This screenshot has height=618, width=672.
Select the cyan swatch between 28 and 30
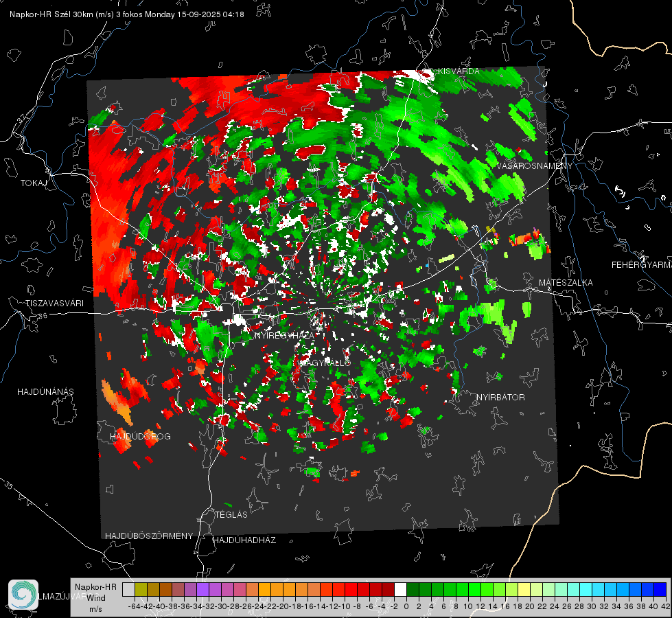coord(586,589)
